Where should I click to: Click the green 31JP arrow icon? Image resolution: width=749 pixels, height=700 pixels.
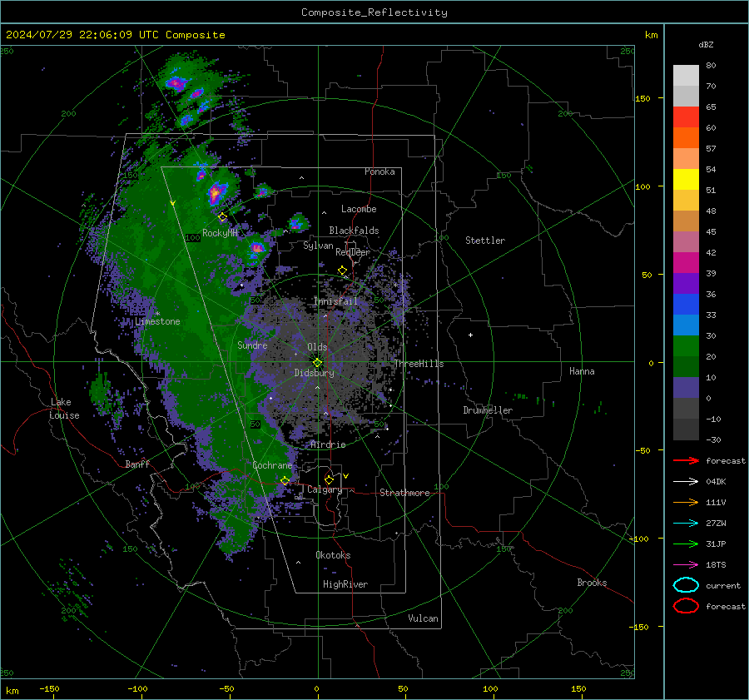click(686, 544)
